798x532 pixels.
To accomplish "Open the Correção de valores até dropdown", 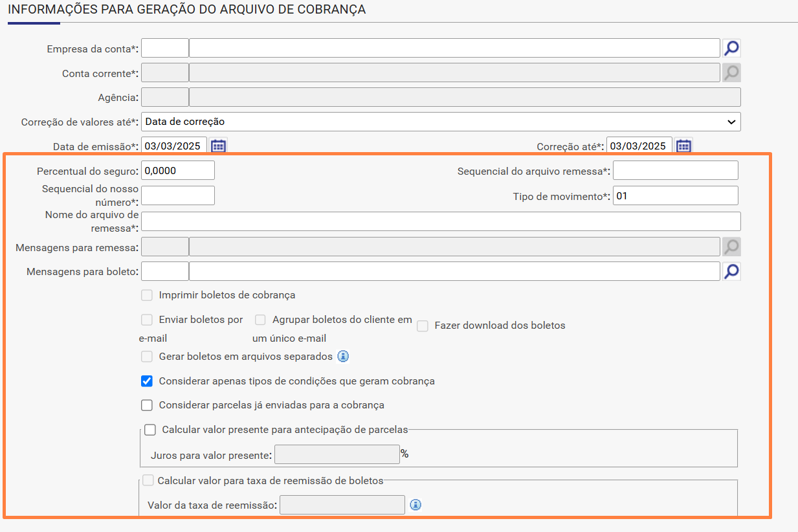I will coord(441,122).
